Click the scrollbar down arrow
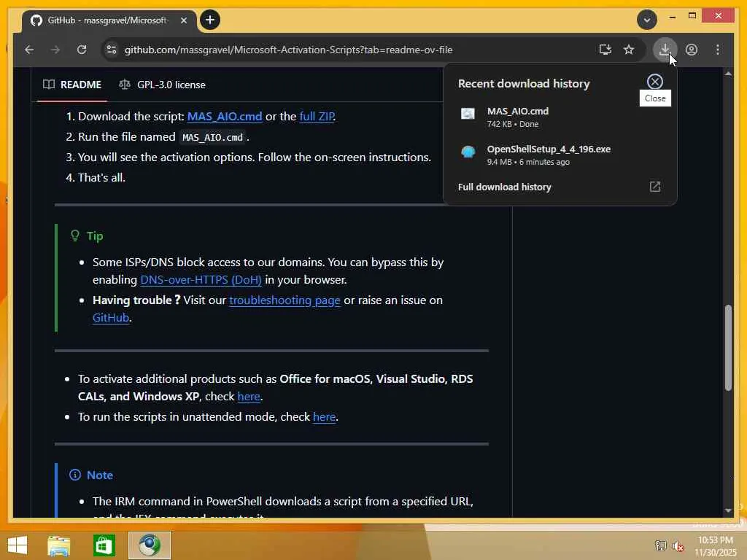747x560 pixels. pyautogui.click(x=727, y=510)
